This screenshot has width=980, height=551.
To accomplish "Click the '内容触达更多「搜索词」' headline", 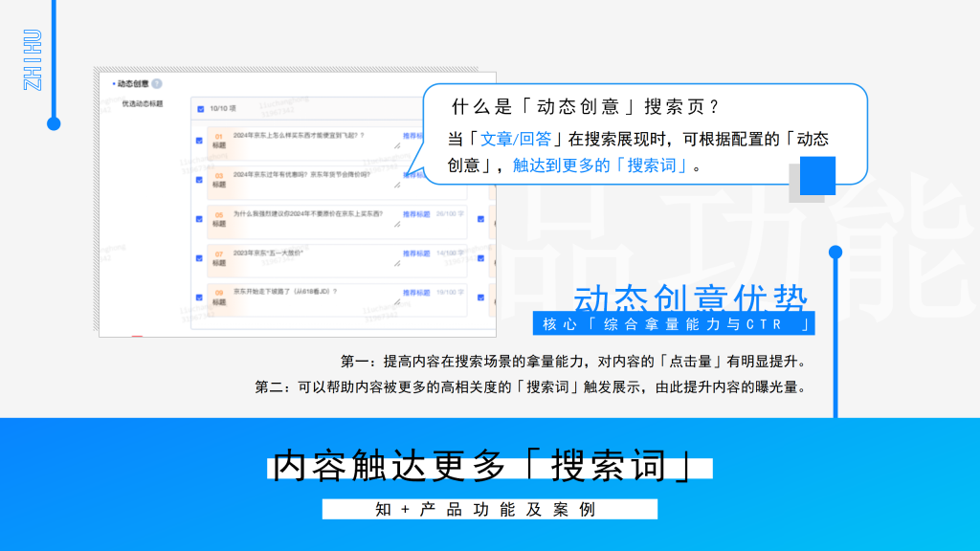I will click(x=483, y=467).
